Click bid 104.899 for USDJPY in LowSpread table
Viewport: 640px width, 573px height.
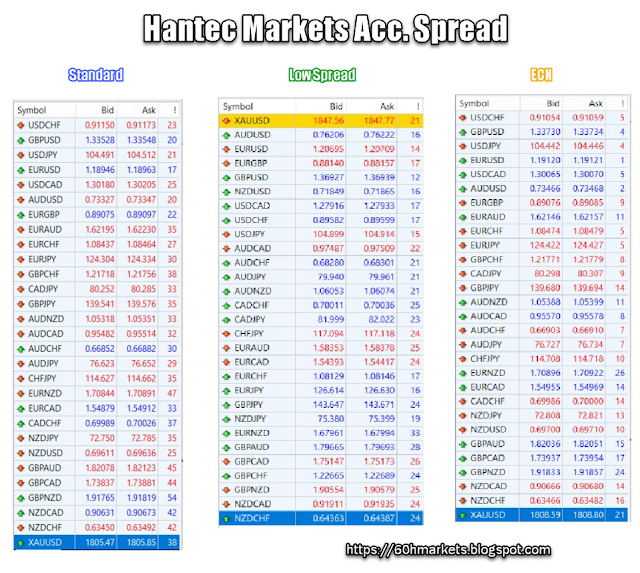coord(329,234)
